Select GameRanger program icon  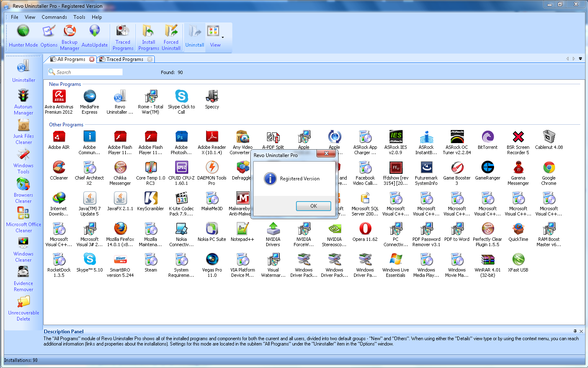coord(488,171)
